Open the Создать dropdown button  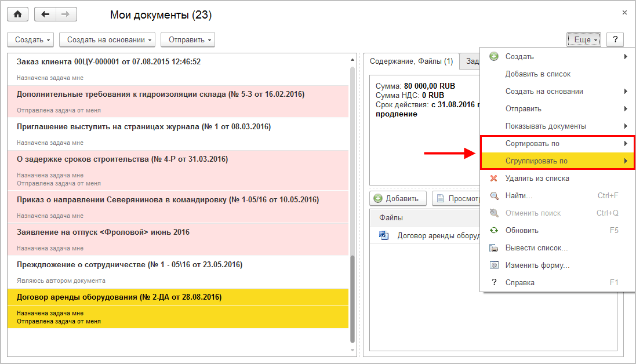tap(31, 40)
